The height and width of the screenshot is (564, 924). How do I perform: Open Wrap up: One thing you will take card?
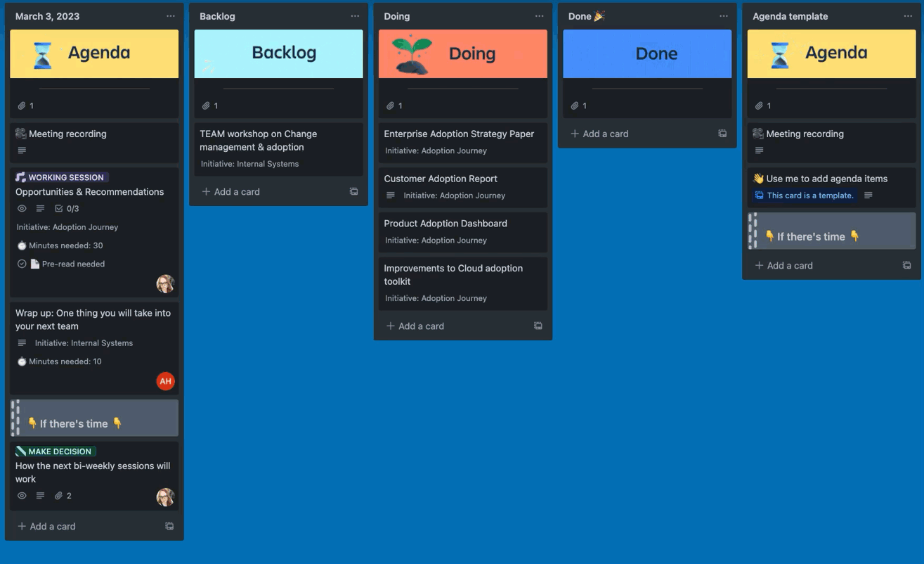pyautogui.click(x=94, y=348)
